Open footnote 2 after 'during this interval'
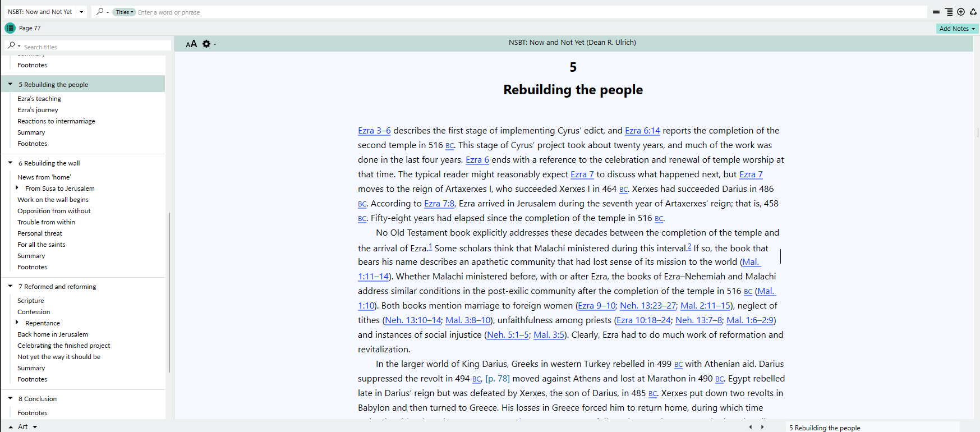 (x=689, y=246)
